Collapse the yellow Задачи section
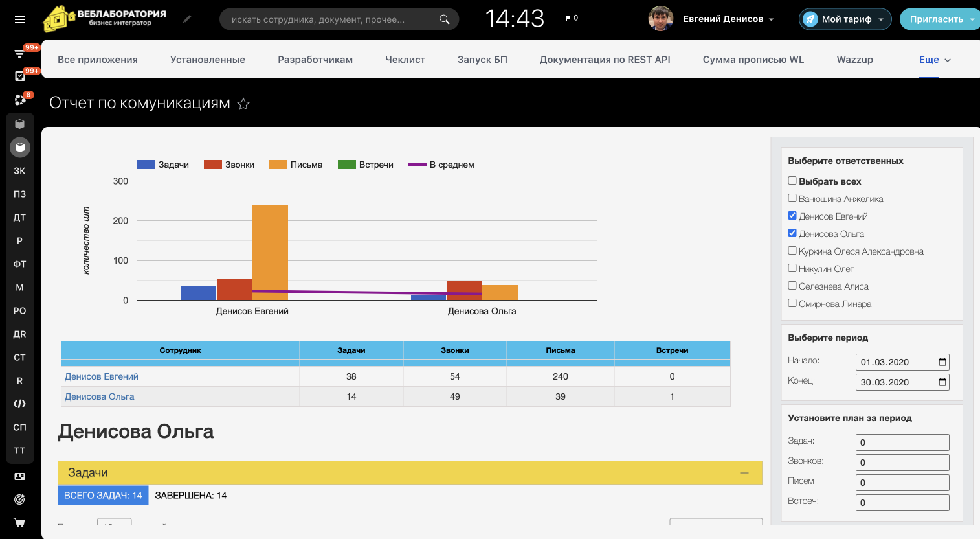The width and height of the screenshot is (980, 539). coord(744,473)
